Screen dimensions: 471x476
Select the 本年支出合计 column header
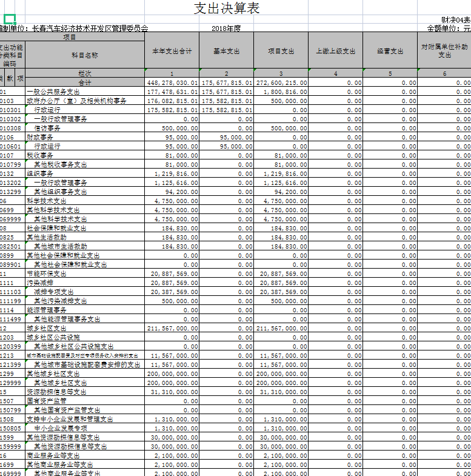172,52
